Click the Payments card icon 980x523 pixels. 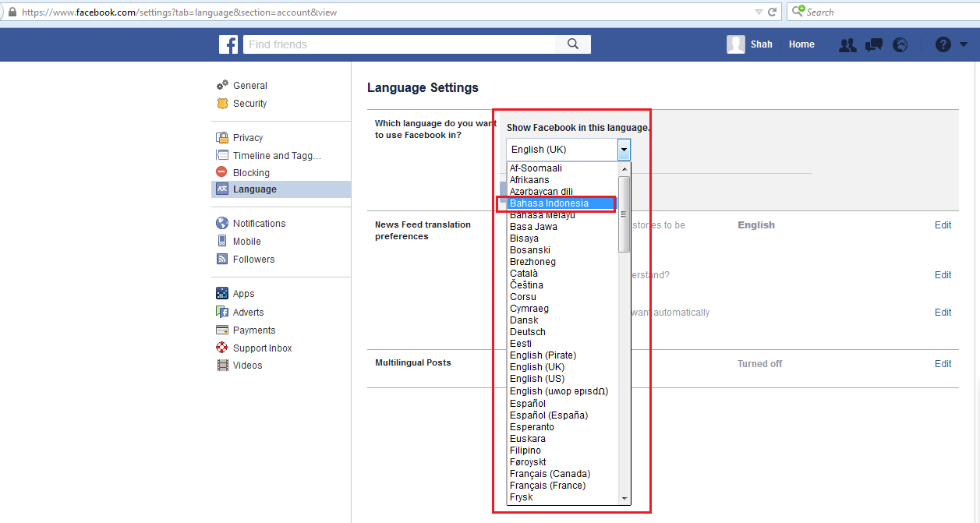[x=222, y=330]
